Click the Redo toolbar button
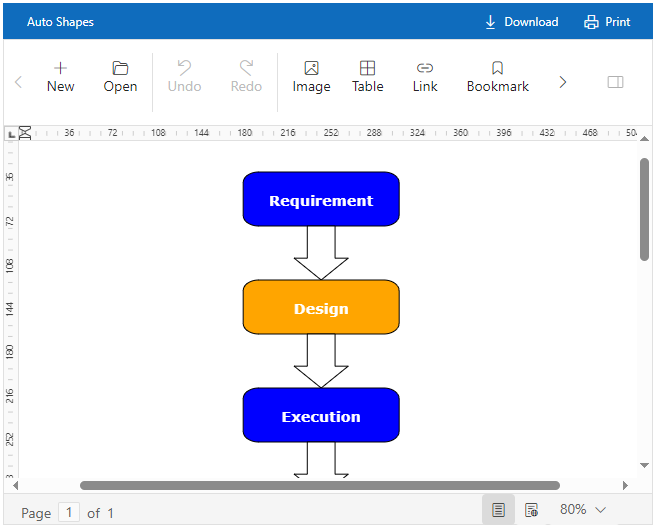The image size is (656, 530). click(246, 78)
